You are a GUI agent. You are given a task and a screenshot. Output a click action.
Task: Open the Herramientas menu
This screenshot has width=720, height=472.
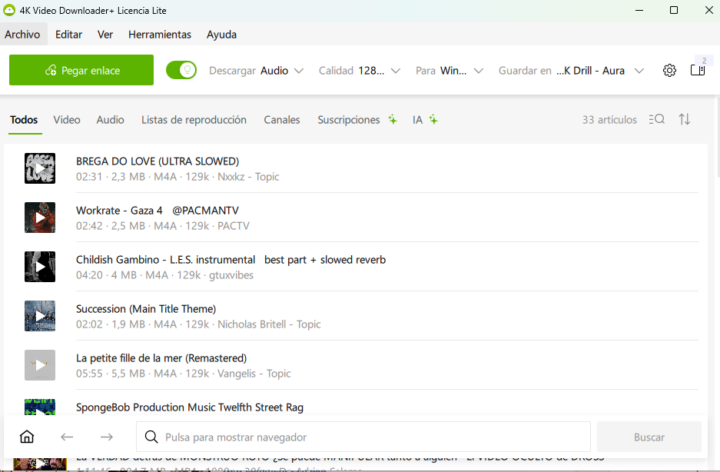tap(160, 34)
